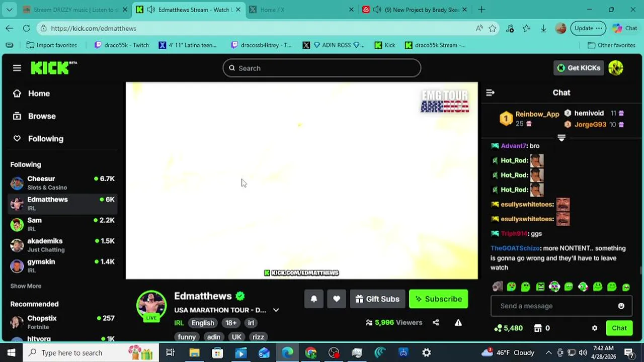This screenshot has height=362, width=644.
Task: Open the Copilot Chat button
Action: point(624,28)
